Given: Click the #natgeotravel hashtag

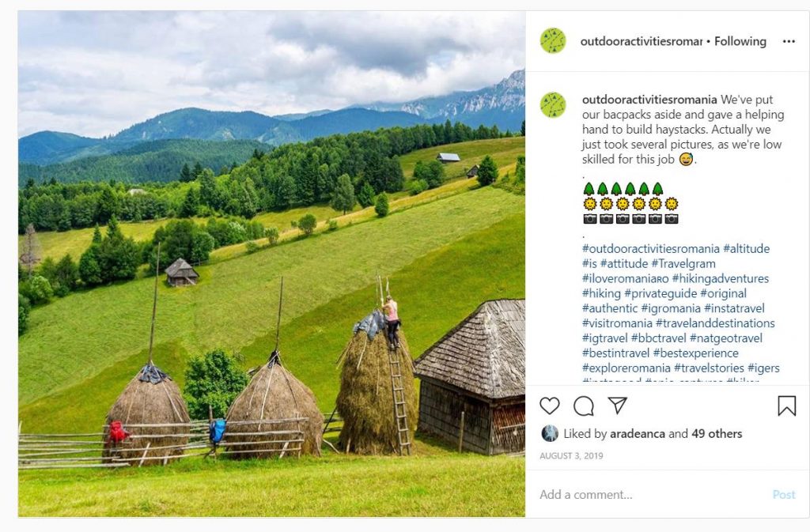Looking at the screenshot, I should (x=726, y=338).
